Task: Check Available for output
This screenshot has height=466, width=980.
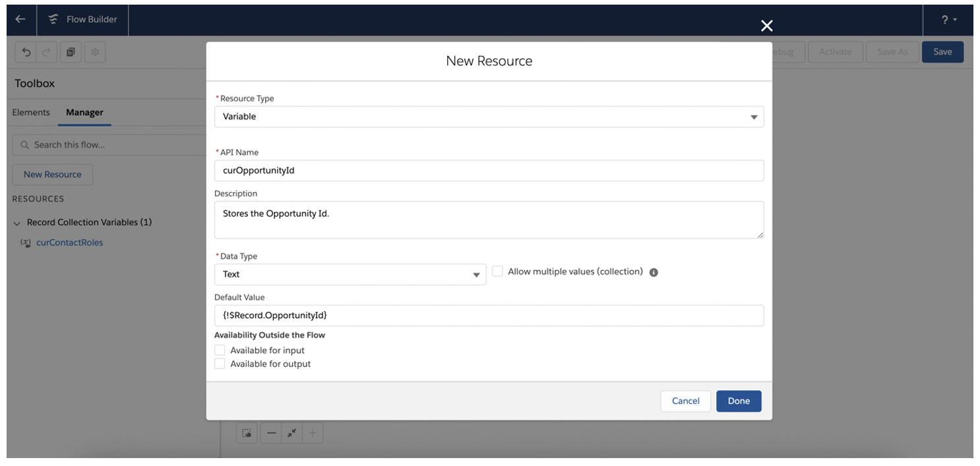Action: [x=220, y=364]
